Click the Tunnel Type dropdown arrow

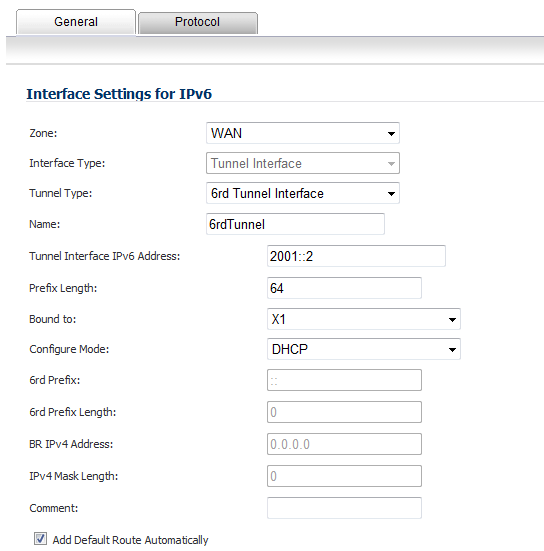[391, 194]
